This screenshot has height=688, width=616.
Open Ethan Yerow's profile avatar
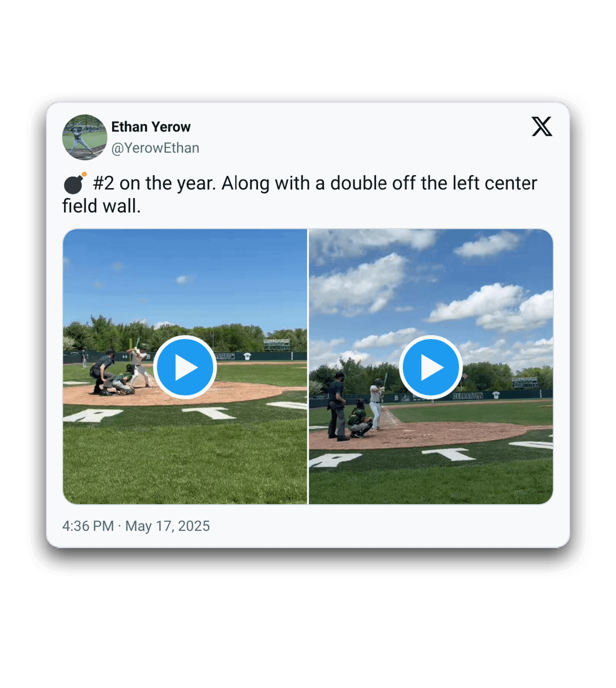(84, 137)
